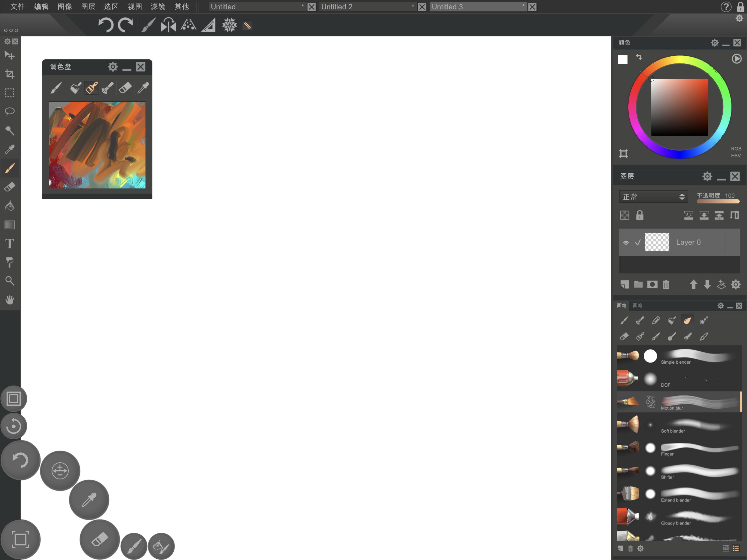Screen dimensions: 747x560
Task: Open the 正常 blend mode dropdown
Action: (x=653, y=197)
